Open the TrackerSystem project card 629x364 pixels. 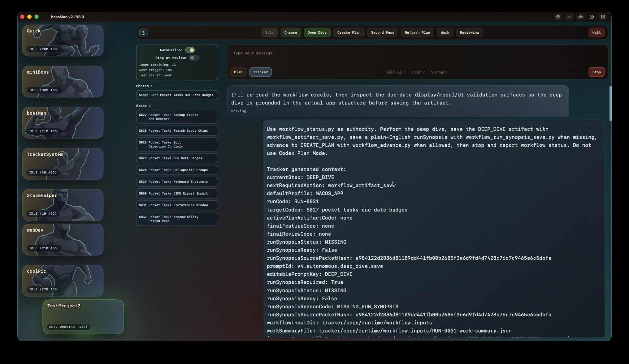pos(63,164)
